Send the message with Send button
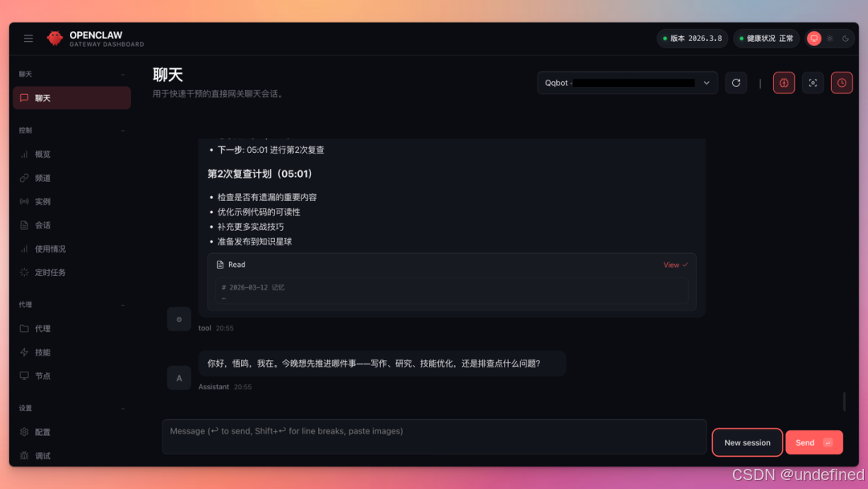 point(813,442)
